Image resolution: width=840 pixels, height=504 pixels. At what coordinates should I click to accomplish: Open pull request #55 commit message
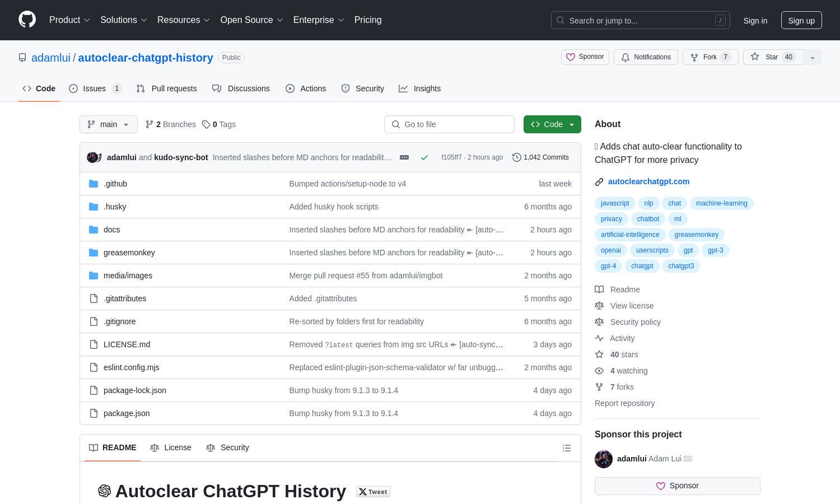pyautogui.click(x=366, y=276)
